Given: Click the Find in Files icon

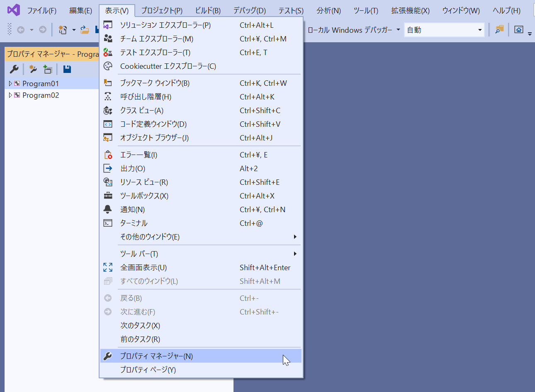Looking at the screenshot, I should pos(499,29).
